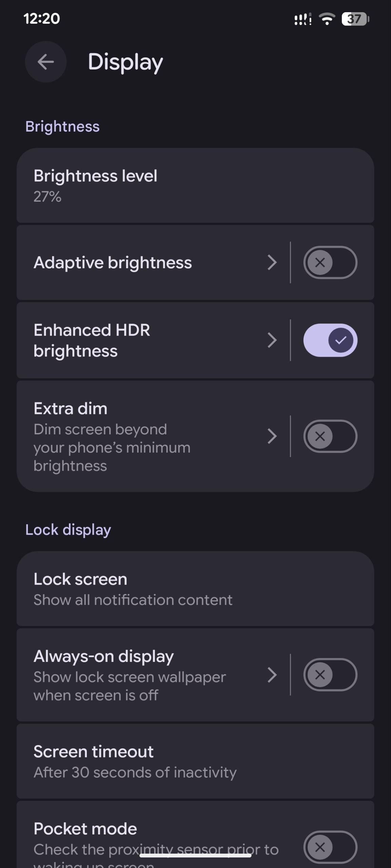The width and height of the screenshot is (391, 868).
Task: Expand Adaptive brightness chevron arrow
Action: (x=272, y=262)
